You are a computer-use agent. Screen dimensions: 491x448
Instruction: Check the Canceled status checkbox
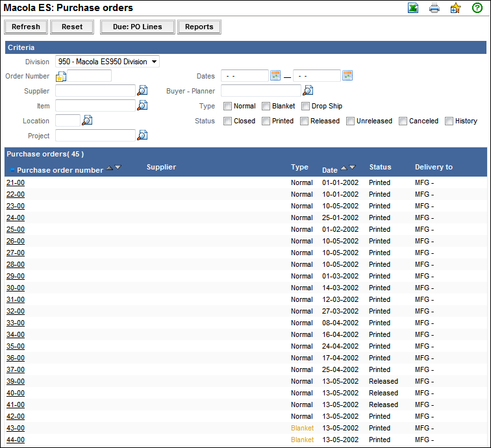click(x=403, y=121)
